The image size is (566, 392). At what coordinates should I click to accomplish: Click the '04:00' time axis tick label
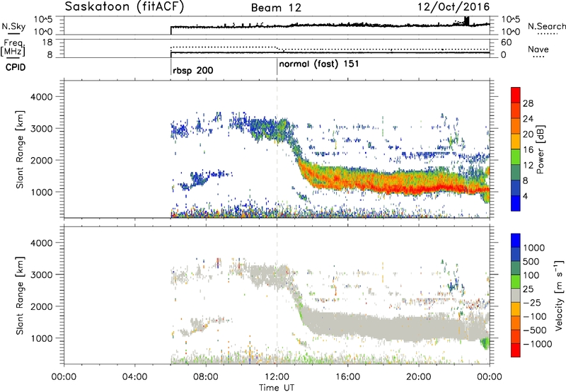coord(135,376)
